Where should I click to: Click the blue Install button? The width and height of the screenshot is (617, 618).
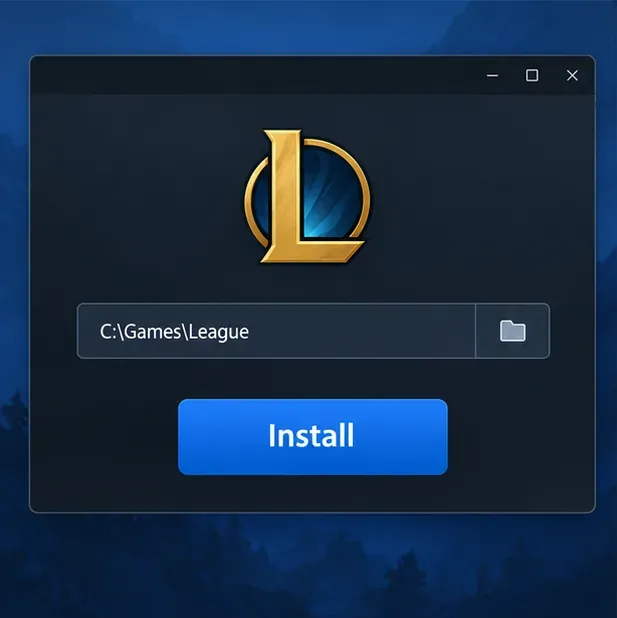tap(313, 437)
